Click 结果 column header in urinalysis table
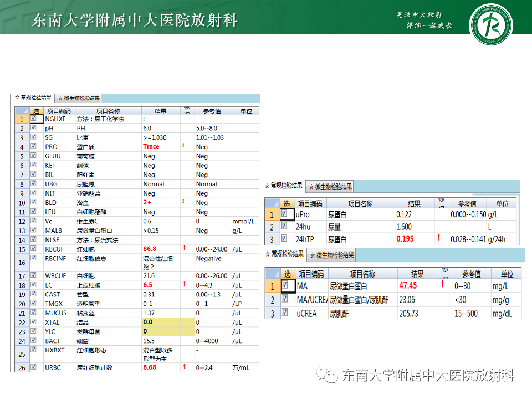Viewport: 532px width, 399px height. [x=161, y=111]
